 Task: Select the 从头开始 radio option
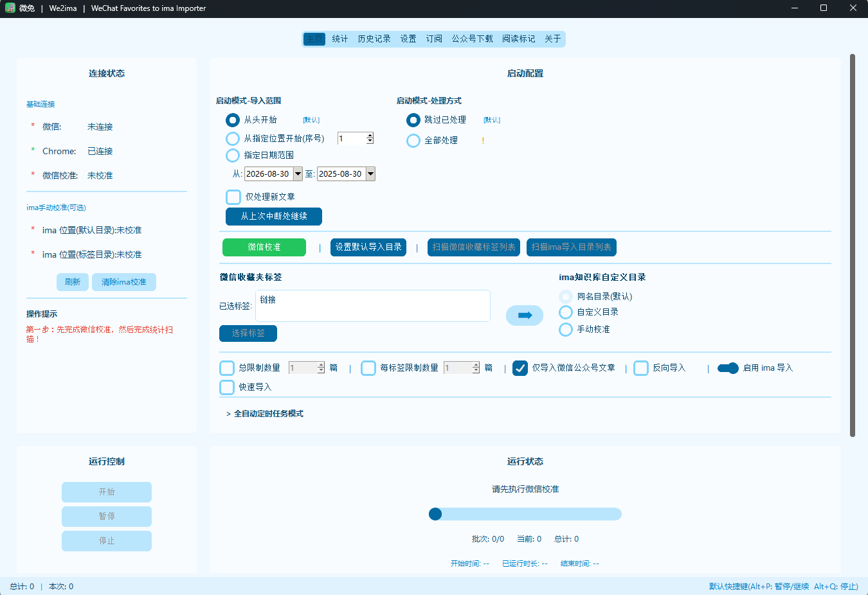pyautogui.click(x=233, y=120)
